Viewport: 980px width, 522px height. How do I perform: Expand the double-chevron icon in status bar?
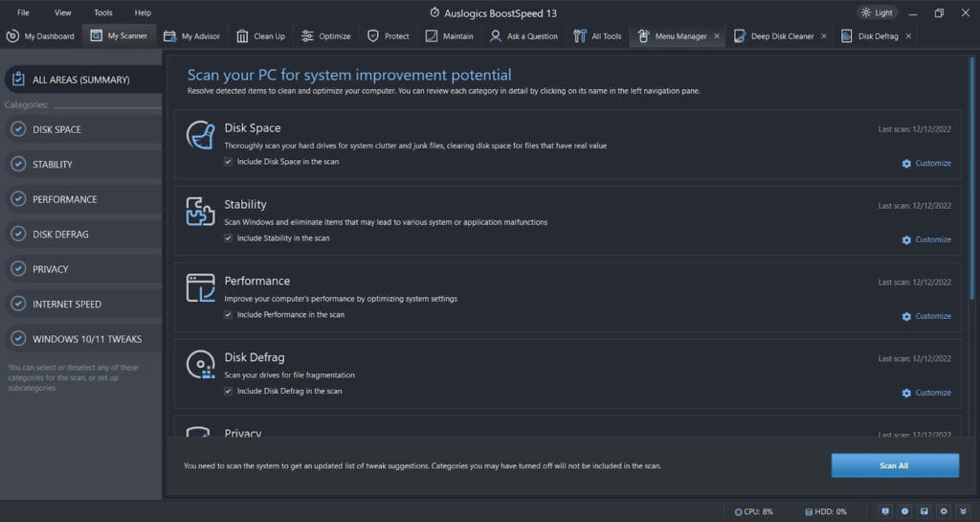click(x=963, y=511)
